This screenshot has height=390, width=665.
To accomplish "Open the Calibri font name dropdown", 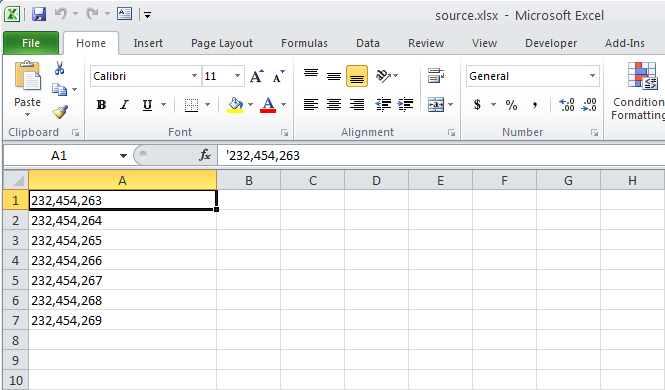I will pos(194,76).
